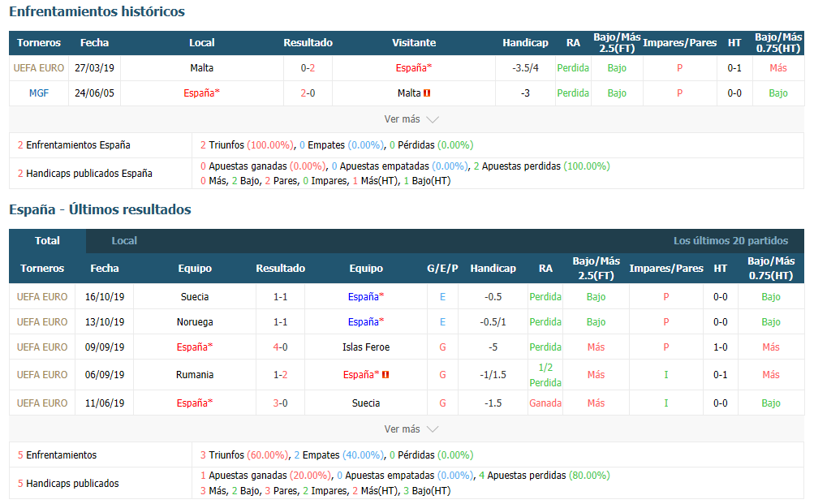Click Suecia team in 16/10/19 row
Viewport: 814px width, 504px height.
click(195, 297)
